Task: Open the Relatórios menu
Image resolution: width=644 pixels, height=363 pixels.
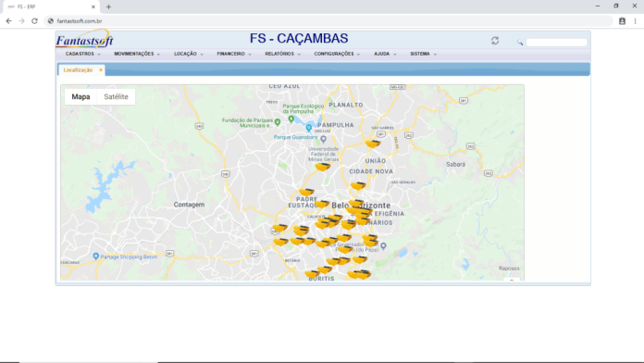Action: click(282, 54)
